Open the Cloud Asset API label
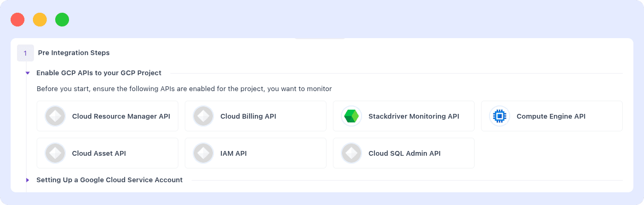Screen dimensions: 644x205 click(99, 153)
